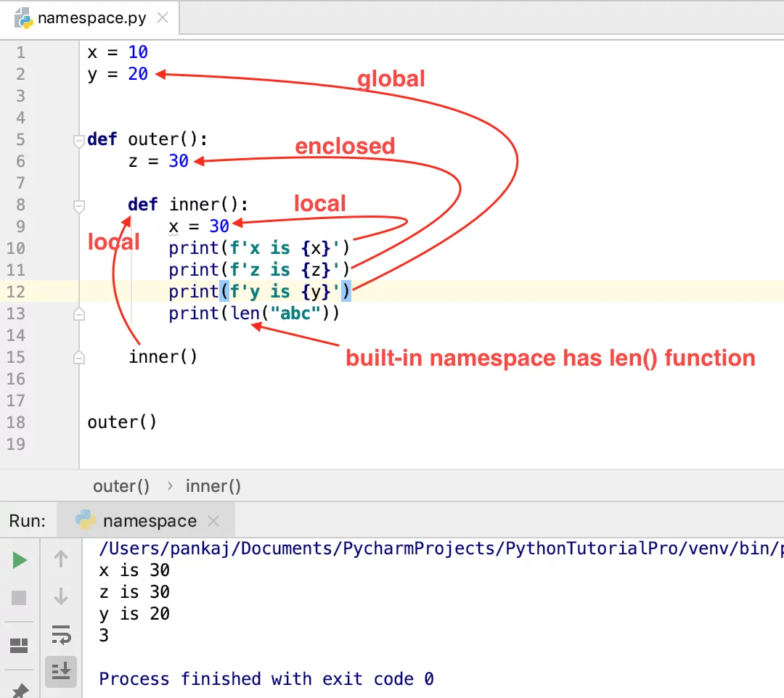This screenshot has height=698, width=784.
Task: Click line number 12 in gutter
Action: coord(15,292)
